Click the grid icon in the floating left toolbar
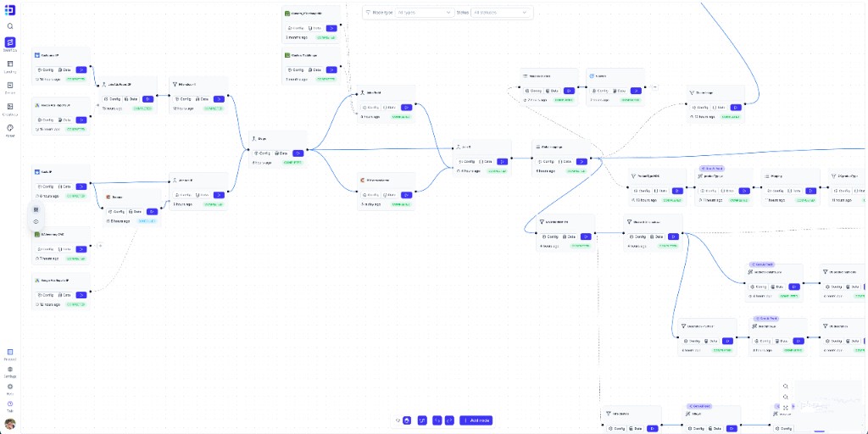This screenshot has height=434, width=868. (x=36, y=209)
